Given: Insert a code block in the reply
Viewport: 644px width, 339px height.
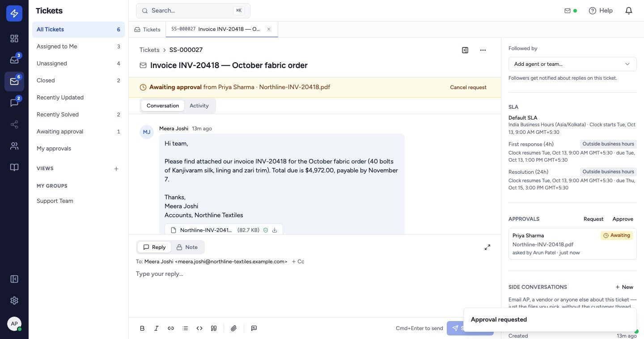Looking at the screenshot, I should [199, 328].
